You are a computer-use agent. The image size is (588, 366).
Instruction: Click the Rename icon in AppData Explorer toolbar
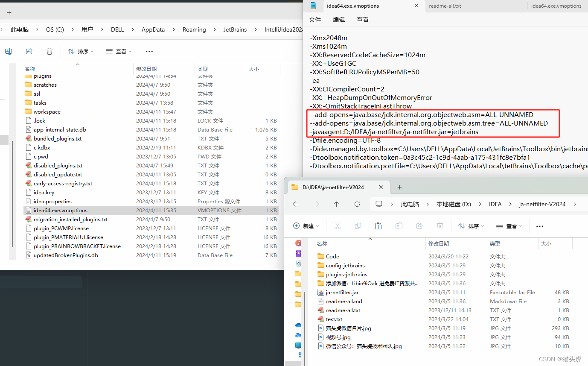coord(9,51)
